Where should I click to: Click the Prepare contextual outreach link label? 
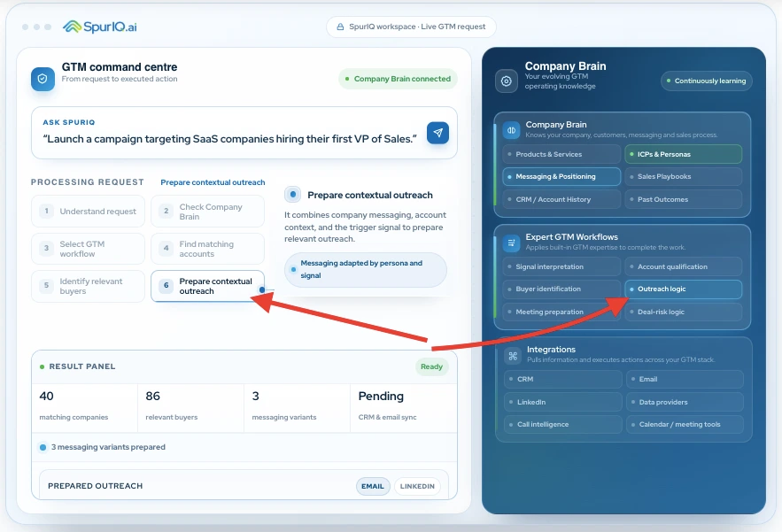point(213,182)
